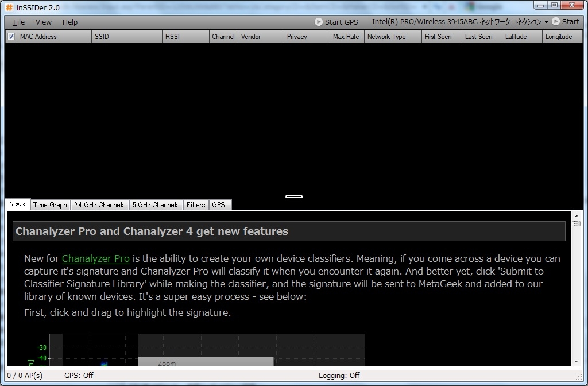This screenshot has width=588, height=386.
Task: Toggle the select-all checkbox in table header
Action: click(x=11, y=36)
